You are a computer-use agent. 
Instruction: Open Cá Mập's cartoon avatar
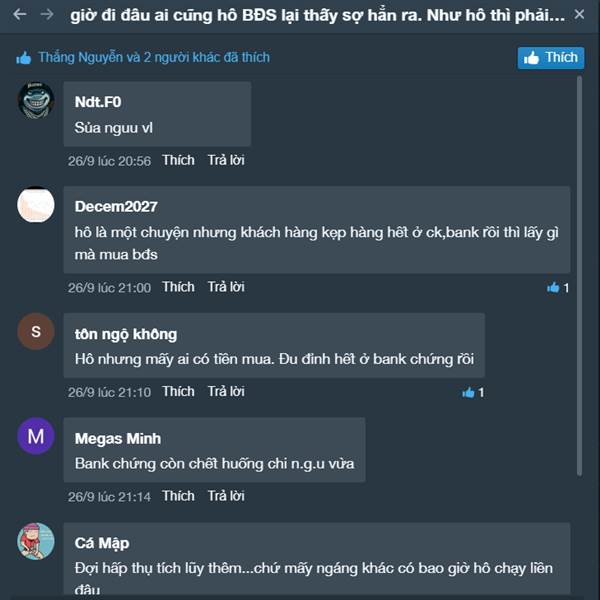pyautogui.click(x=36, y=541)
